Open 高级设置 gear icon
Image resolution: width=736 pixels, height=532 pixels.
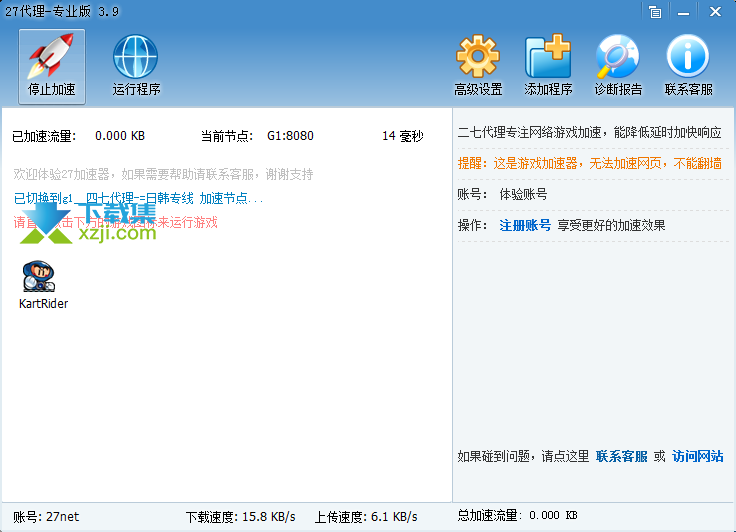[478, 66]
